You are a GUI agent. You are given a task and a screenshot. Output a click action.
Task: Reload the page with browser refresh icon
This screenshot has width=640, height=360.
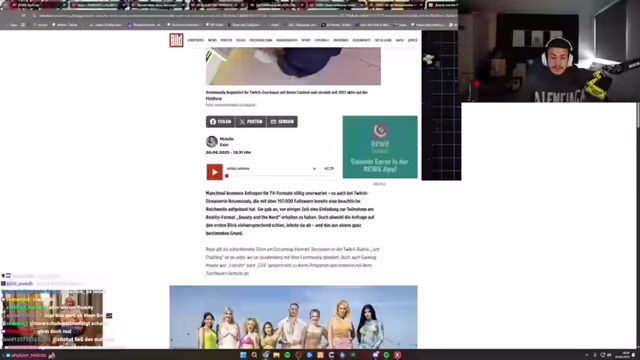click(x=24, y=16)
